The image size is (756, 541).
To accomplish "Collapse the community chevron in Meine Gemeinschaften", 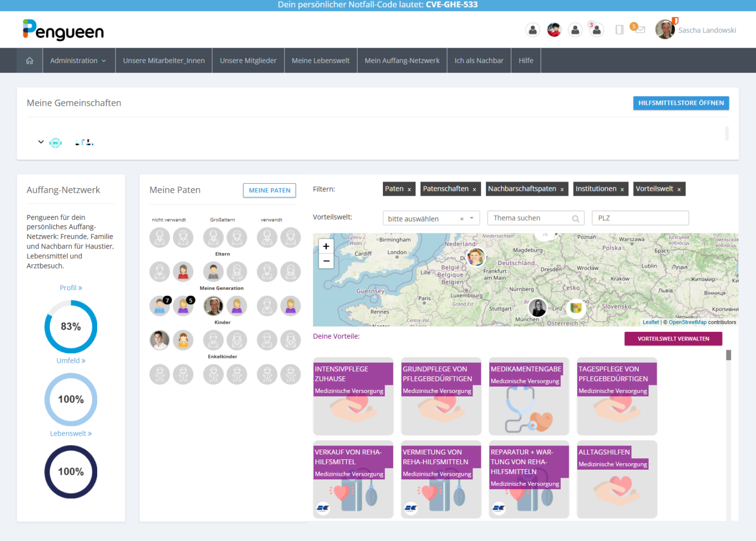I will [x=41, y=142].
